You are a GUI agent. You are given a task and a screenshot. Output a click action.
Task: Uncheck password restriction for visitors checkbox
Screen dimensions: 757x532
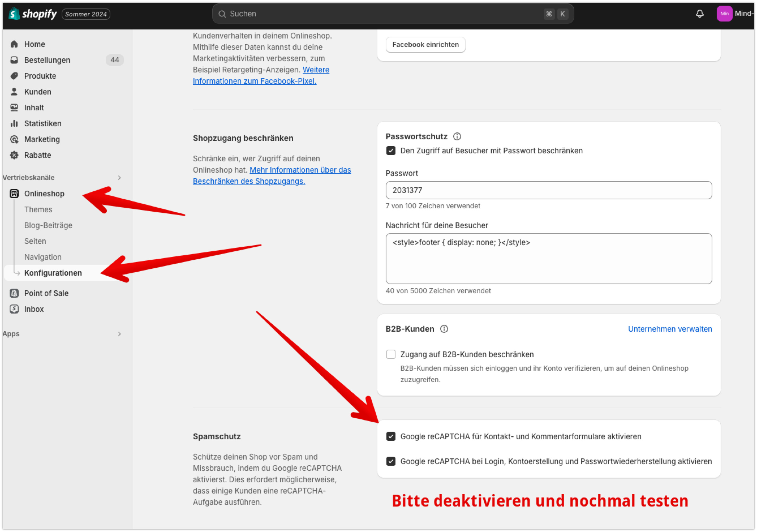click(x=391, y=151)
